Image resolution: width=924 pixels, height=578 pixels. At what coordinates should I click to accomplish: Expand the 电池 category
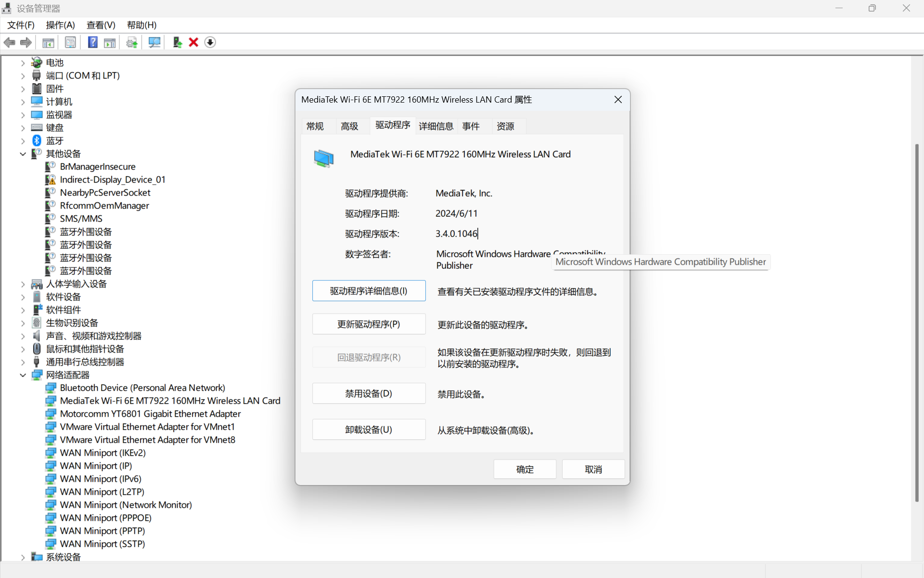coord(23,63)
